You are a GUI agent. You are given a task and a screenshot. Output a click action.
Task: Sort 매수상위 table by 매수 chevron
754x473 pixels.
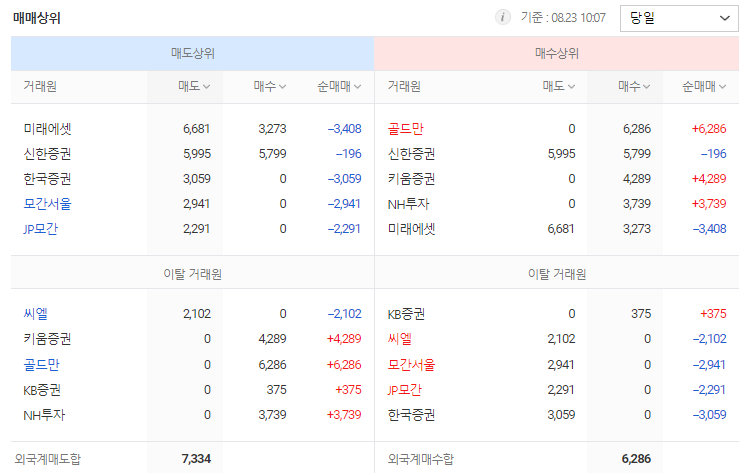[646, 87]
